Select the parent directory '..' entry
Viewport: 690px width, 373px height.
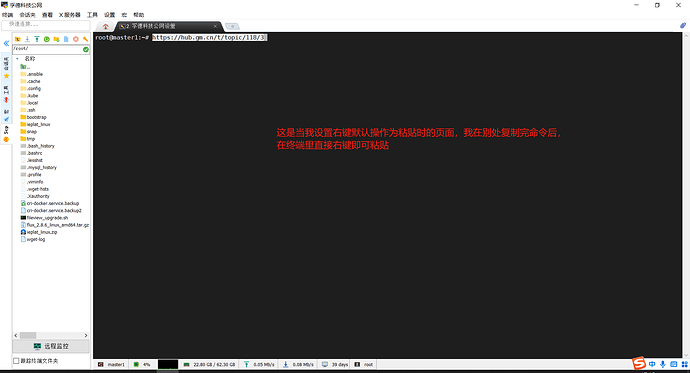point(25,67)
